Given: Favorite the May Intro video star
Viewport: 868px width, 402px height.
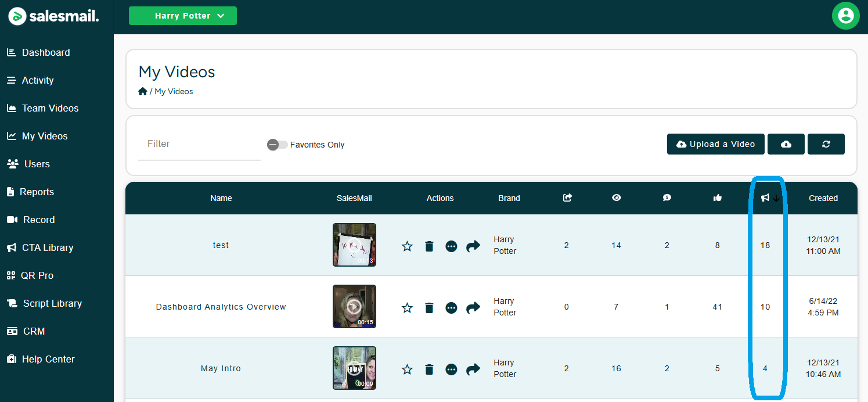Looking at the screenshot, I should [407, 369].
